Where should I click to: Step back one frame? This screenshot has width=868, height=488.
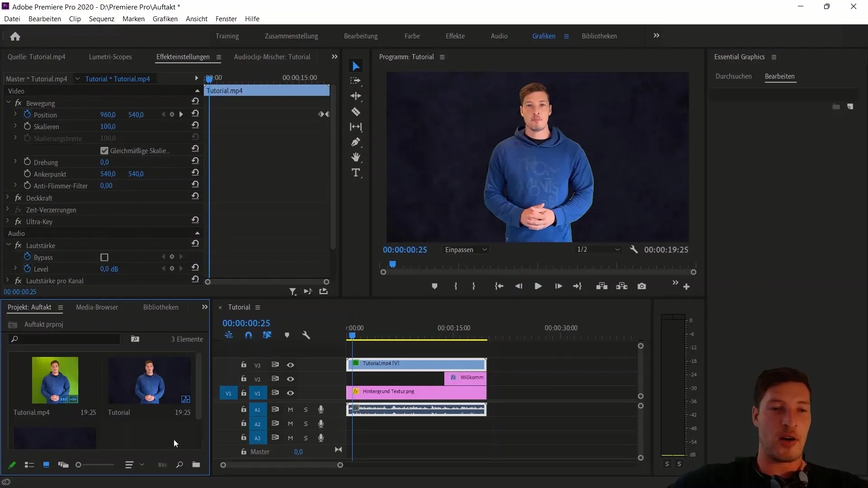(x=519, y=286)
